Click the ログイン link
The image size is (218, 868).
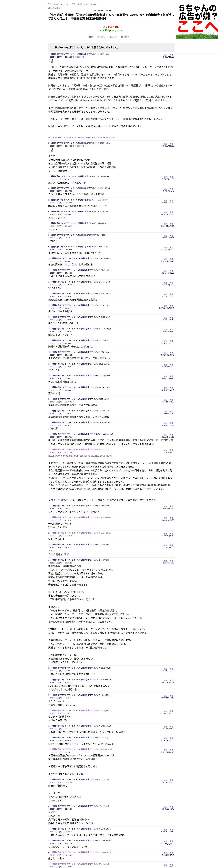pyautogui.click(x=58, y=8)
